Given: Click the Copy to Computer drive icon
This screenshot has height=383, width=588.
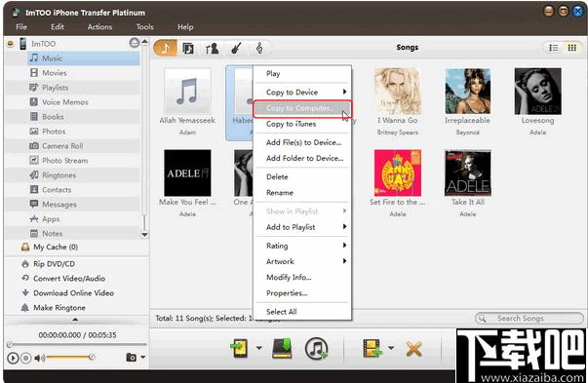Looking at the screenshot, I should pos(282,349).
